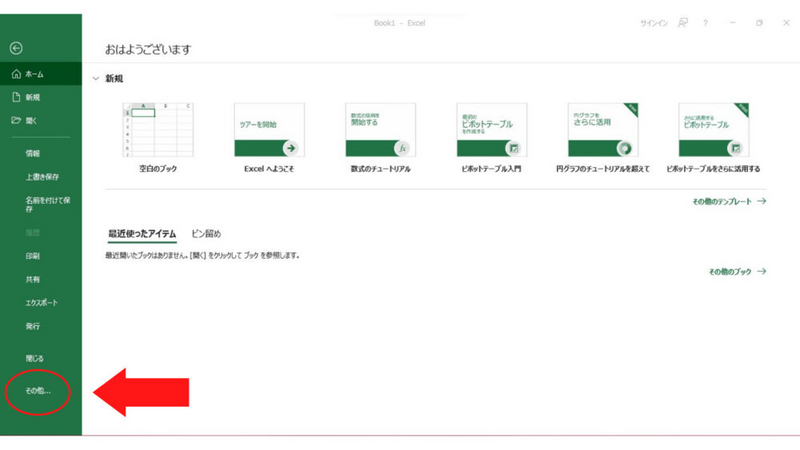Viewport: 800px width, 450px height.
Task: Open the 数式のチュートリアル template
Action: 381,130
